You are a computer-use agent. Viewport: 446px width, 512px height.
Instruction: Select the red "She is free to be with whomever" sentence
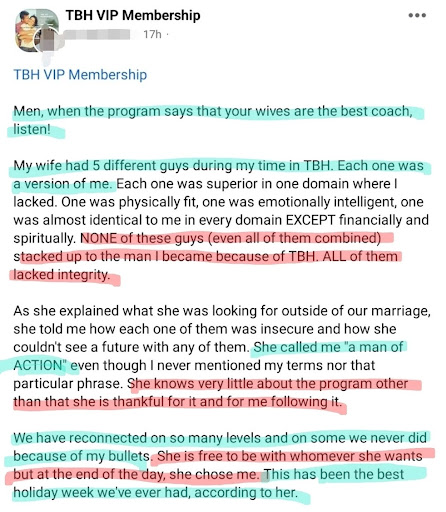point(289,456)
